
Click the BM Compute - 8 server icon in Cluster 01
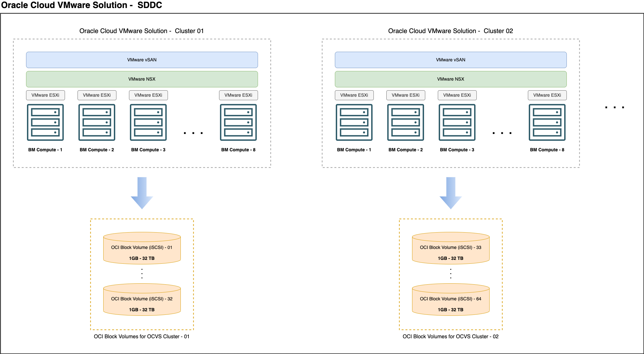click(x=238, y=122)
